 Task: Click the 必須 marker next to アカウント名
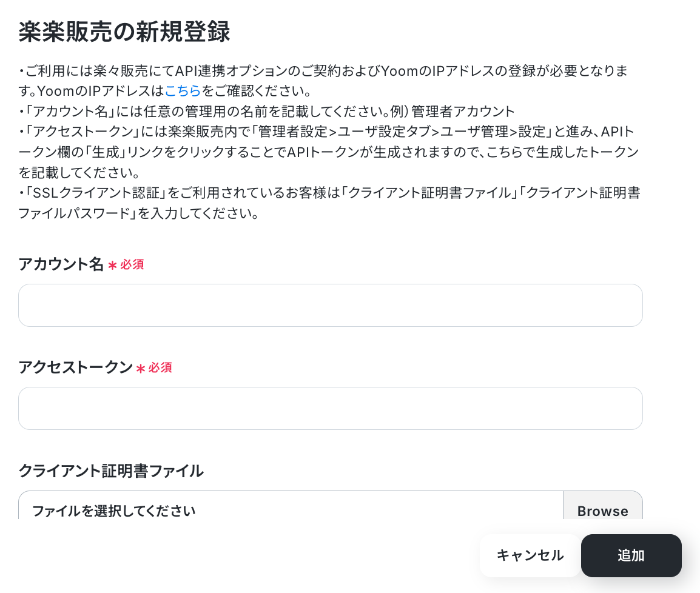132,264
